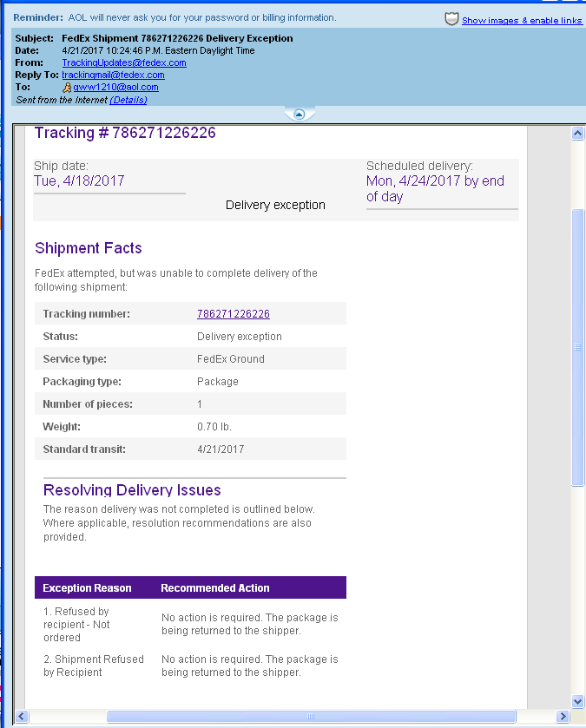The height and width of the screenshot is (728, 586).
Task: Select reason Shipment Refused by Recipient
Action: pyautogui.click(x=94, y=666)
